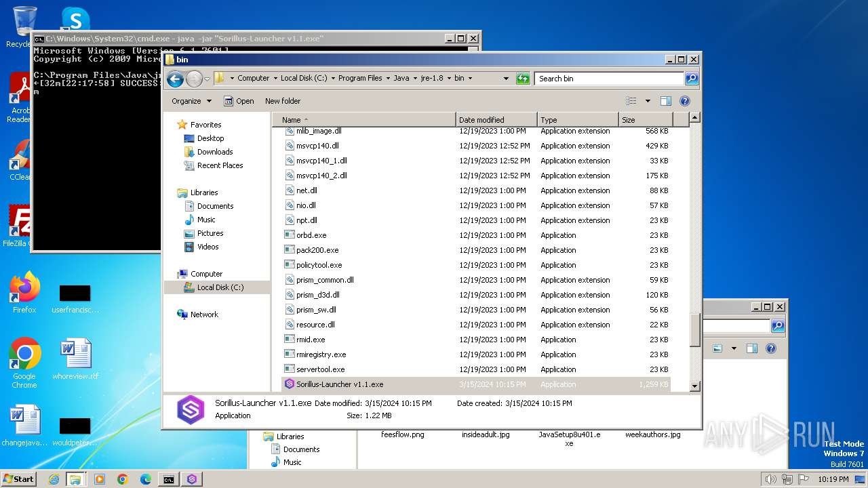Image resolution: width=868 pixels, height=488 pixels.
Task: Click the Change your view icon
Action: click(x=631, y=101)
